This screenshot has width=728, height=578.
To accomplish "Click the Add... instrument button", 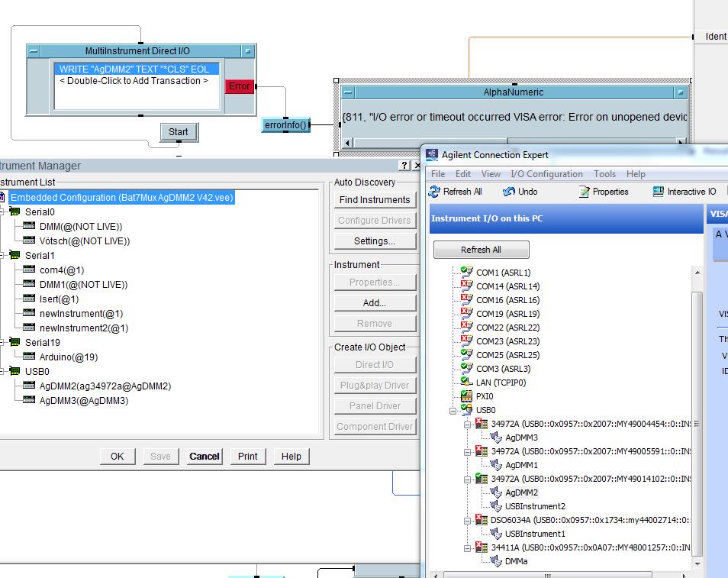I will [x=374, y=303].
